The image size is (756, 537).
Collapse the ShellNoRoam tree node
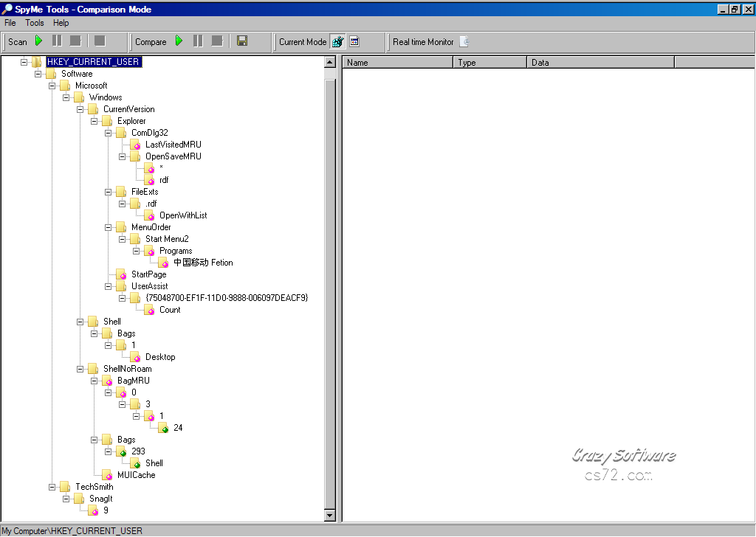80,369
